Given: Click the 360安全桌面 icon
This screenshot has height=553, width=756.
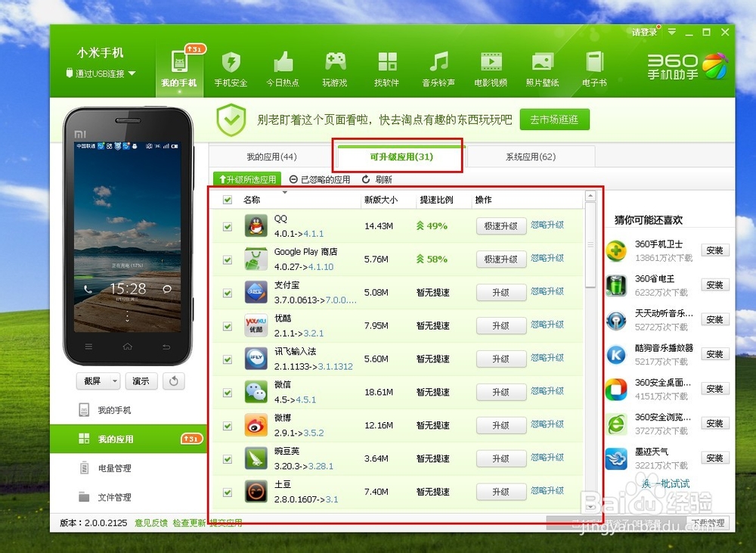Looking at the screenshot, I should pos(616,390).
